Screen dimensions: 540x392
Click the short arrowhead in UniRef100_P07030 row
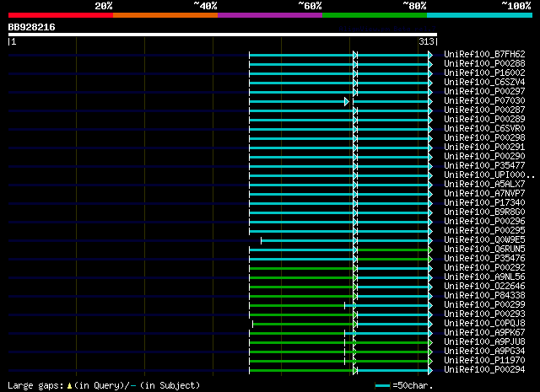pyautogui.click(x=347, y=101)
